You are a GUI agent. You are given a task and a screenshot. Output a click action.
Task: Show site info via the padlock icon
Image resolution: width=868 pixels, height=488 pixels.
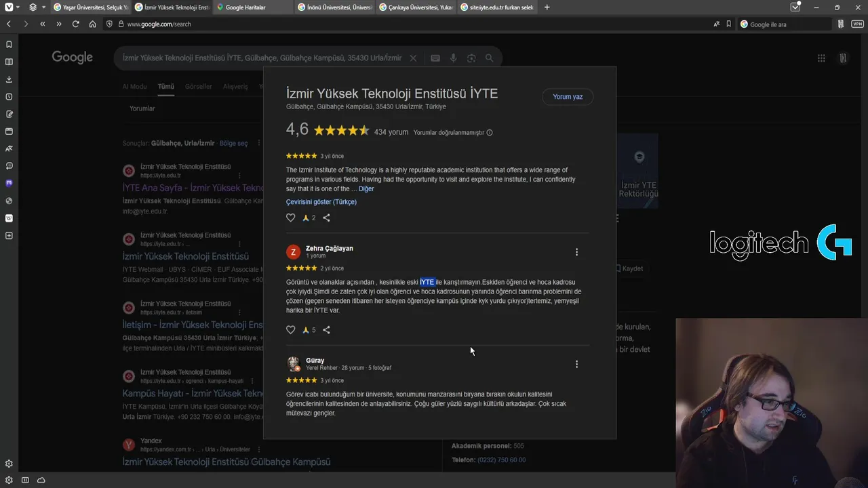point(121,24)
